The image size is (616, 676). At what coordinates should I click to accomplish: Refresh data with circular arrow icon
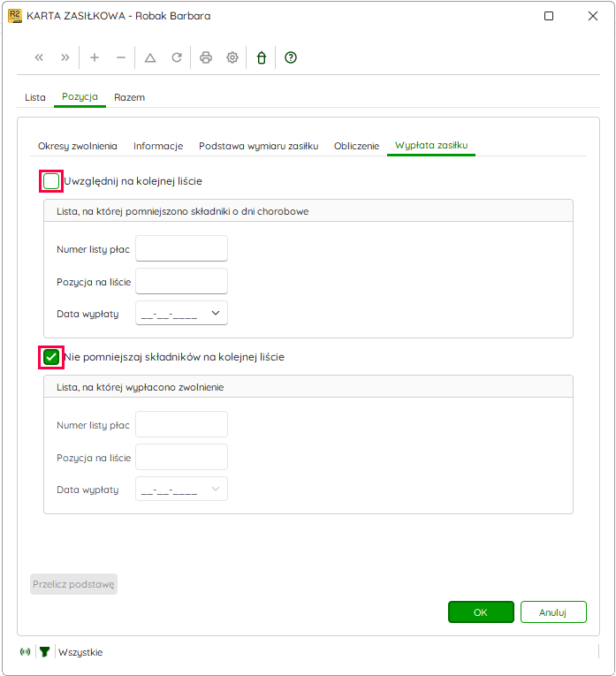pos(177,57)
